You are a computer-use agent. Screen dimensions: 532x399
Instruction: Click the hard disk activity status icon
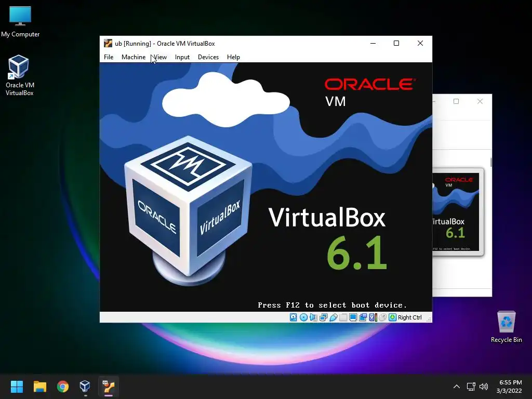coord(293,317)
